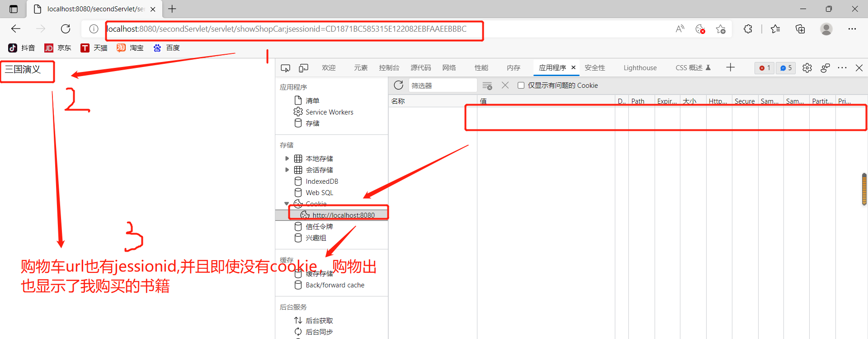
Task: Switch to the 控制台 console tab
Action: click(x=389, y=68)
